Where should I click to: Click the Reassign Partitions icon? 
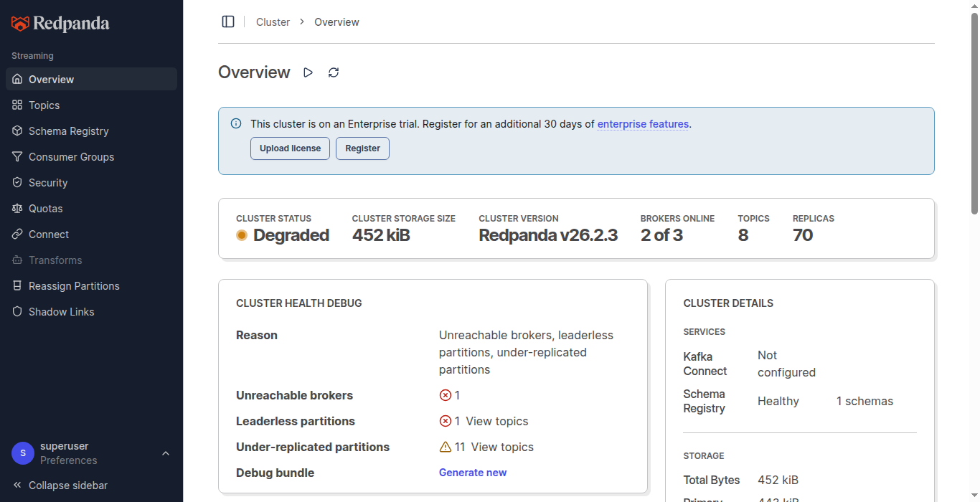coord(17,286)
